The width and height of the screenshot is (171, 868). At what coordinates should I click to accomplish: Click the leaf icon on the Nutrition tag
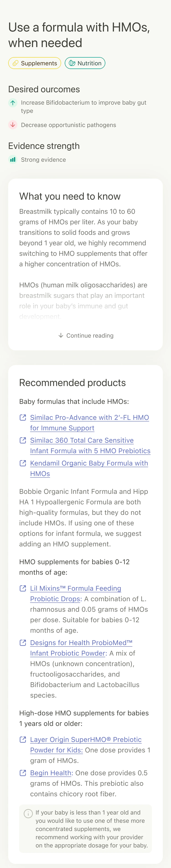coord(72,63)
